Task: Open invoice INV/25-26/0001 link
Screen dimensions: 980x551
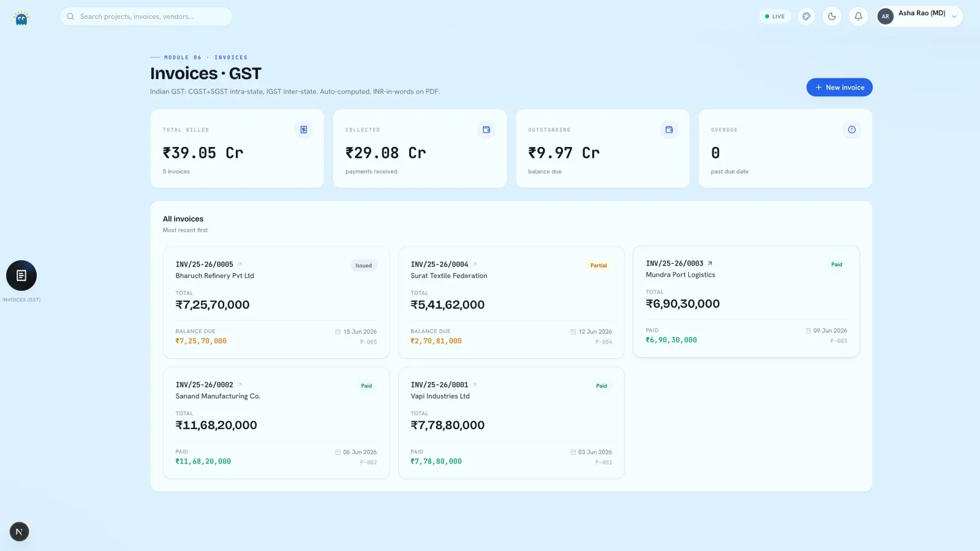Action: [439, 385]
